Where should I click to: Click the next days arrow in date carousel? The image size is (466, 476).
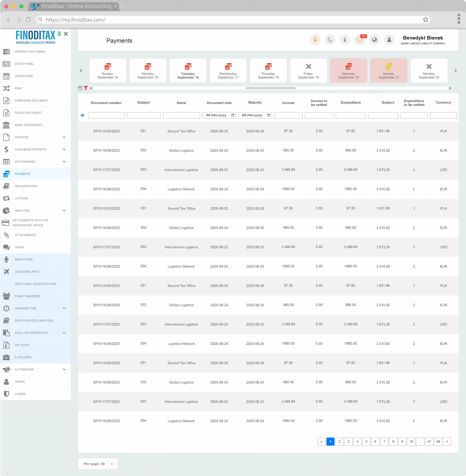pos(455,71)
